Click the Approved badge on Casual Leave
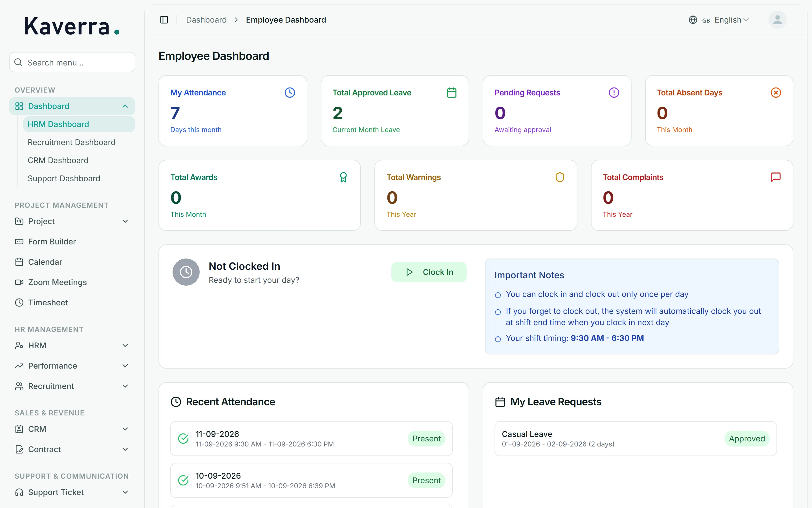 pos(747,439)
